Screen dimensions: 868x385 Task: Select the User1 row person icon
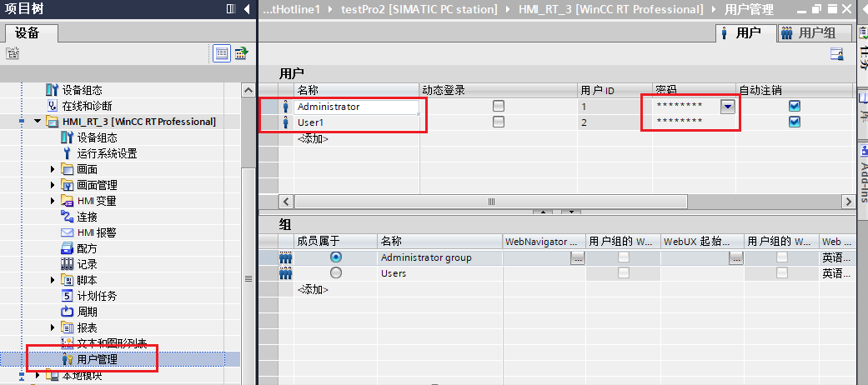286,122
